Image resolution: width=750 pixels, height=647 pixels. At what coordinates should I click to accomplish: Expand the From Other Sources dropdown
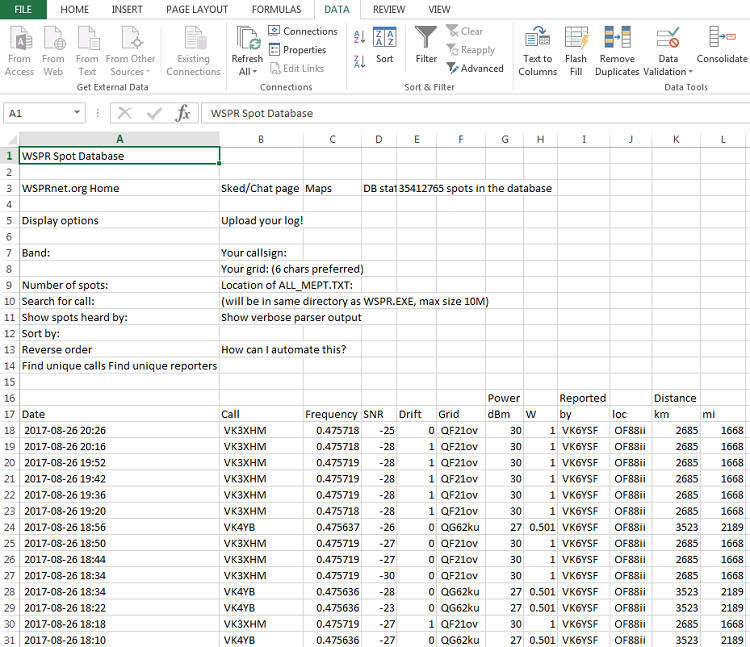(131, 71)
